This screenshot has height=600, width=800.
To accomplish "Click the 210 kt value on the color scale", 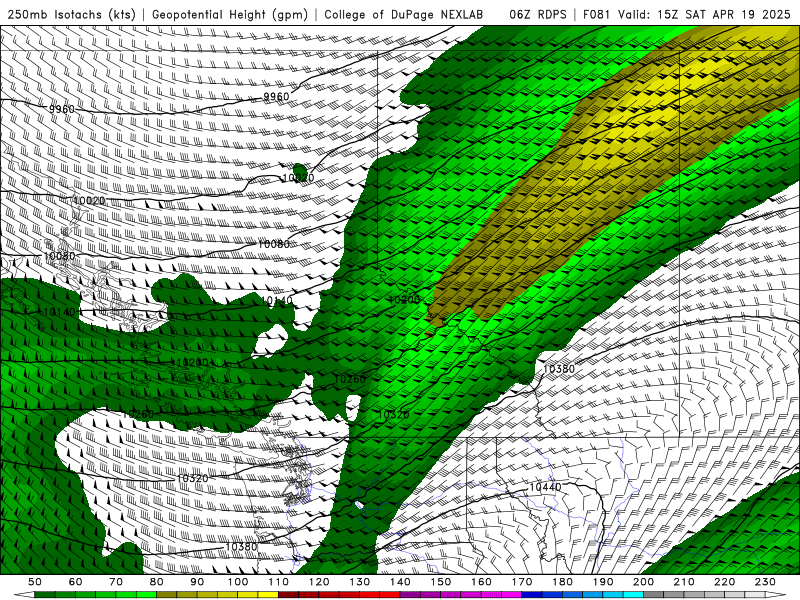I will (x=684, y=582).
